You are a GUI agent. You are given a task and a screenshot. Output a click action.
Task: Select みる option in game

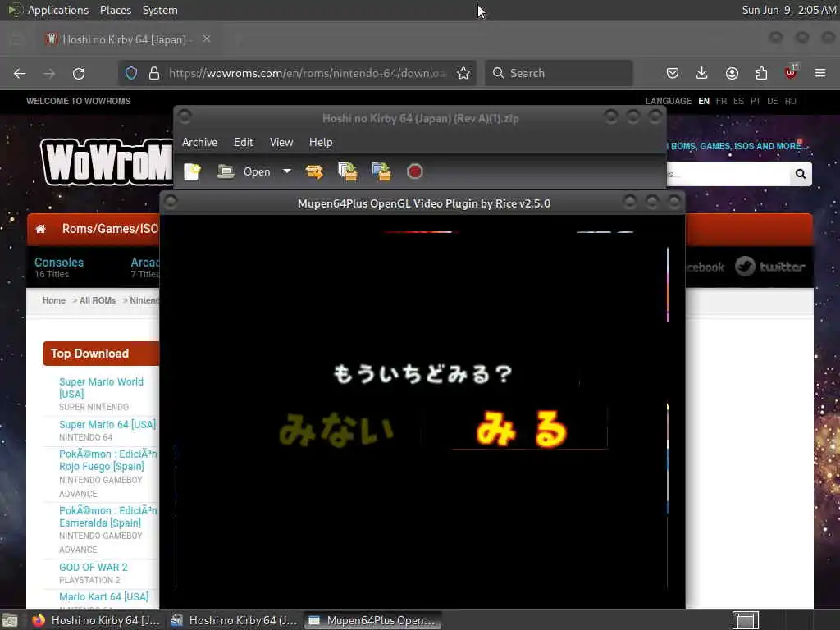pos(521,428)
